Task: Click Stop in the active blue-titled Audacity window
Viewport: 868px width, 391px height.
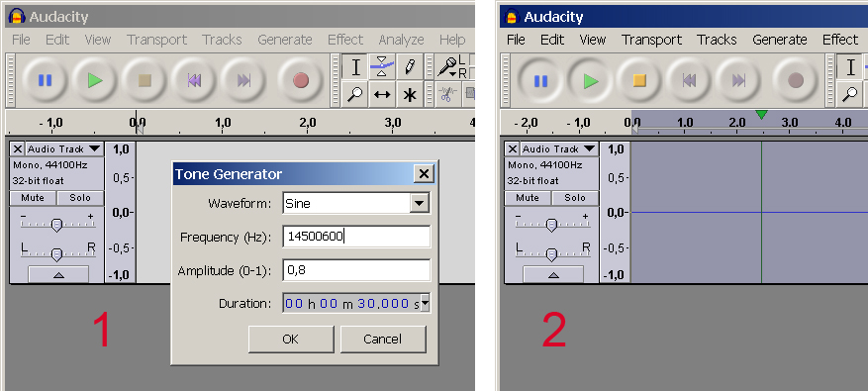Action: pos(639,81)
